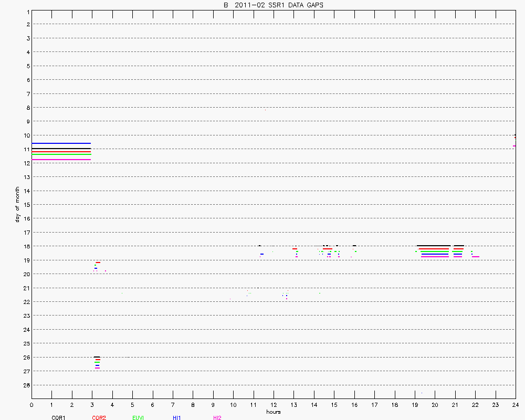Select the red COR2 legend label
The width and height of the screenshot is (525, 420).
pos(99,418)
